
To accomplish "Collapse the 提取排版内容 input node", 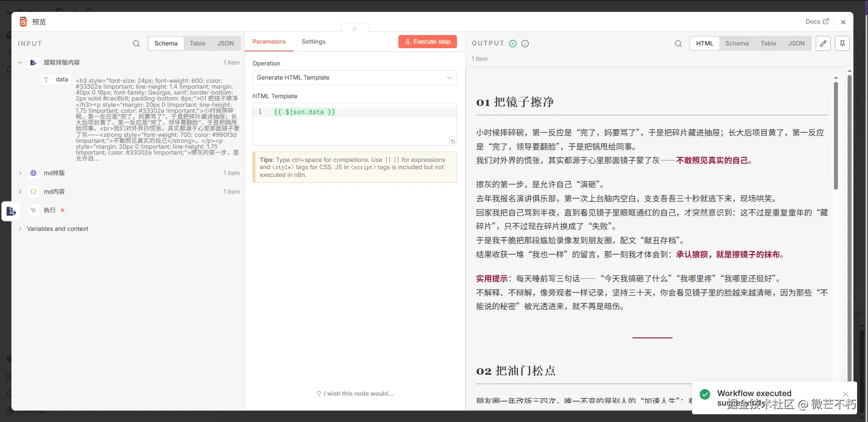I will click(20, 63).
